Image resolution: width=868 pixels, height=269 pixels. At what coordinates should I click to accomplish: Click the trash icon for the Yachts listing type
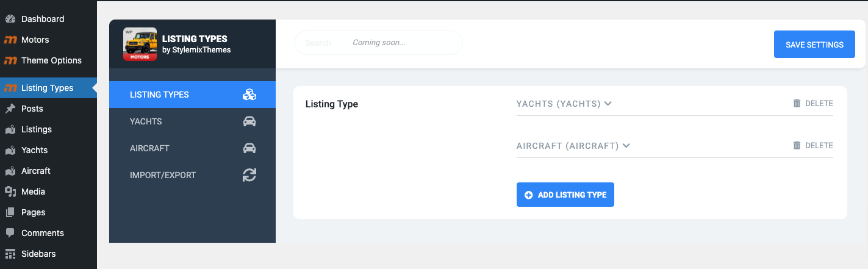pos(797,104)
